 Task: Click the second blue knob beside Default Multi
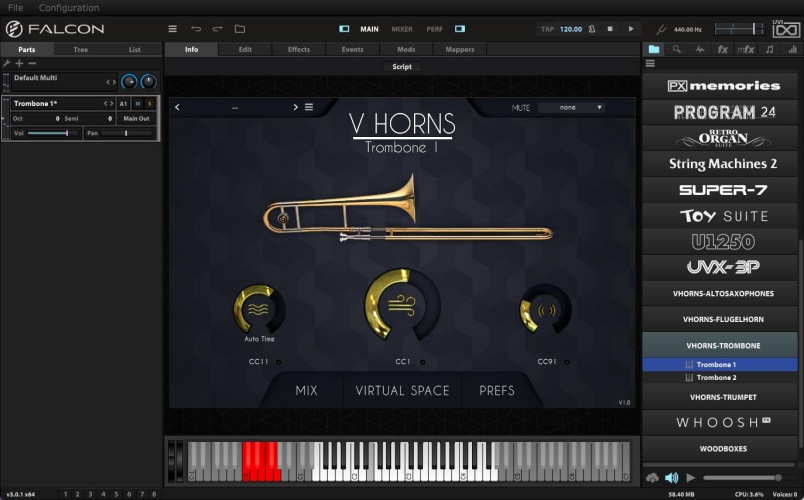point(148,82)
